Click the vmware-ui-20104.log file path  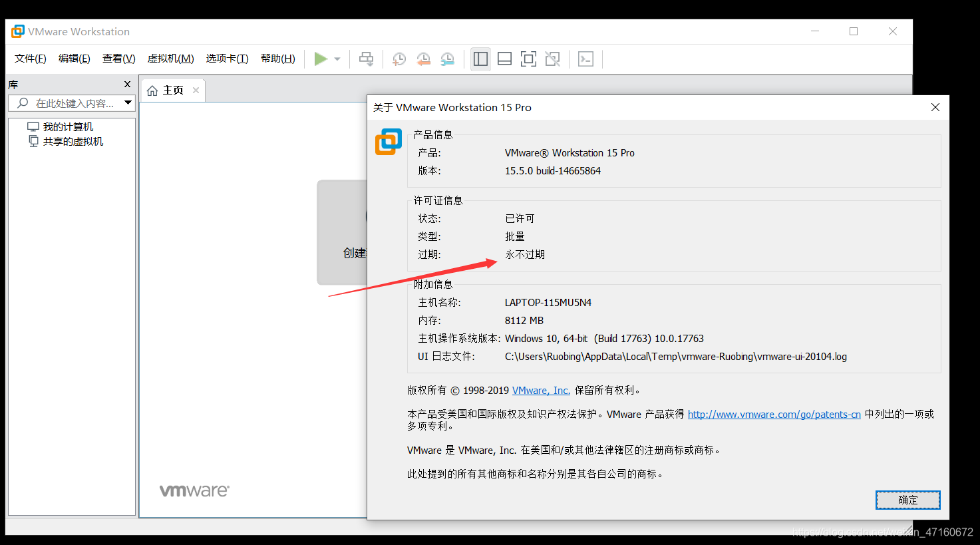676,357
